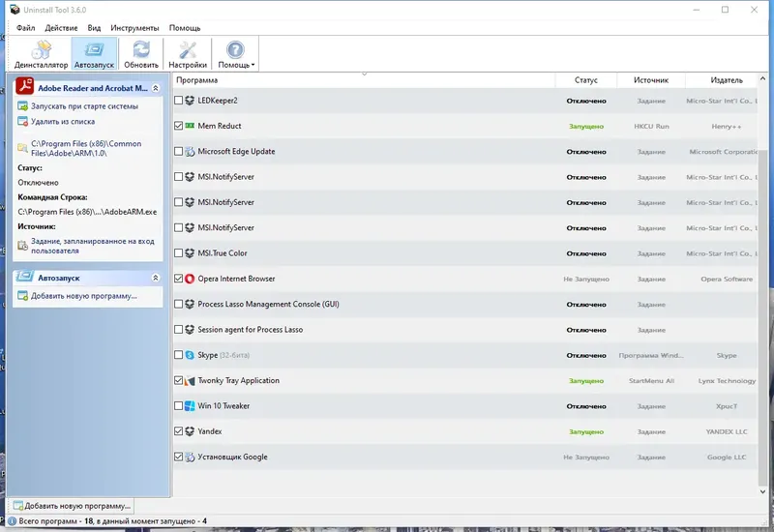Open the Файл menu
Screen dimensions: 774x532
[26, 28]
